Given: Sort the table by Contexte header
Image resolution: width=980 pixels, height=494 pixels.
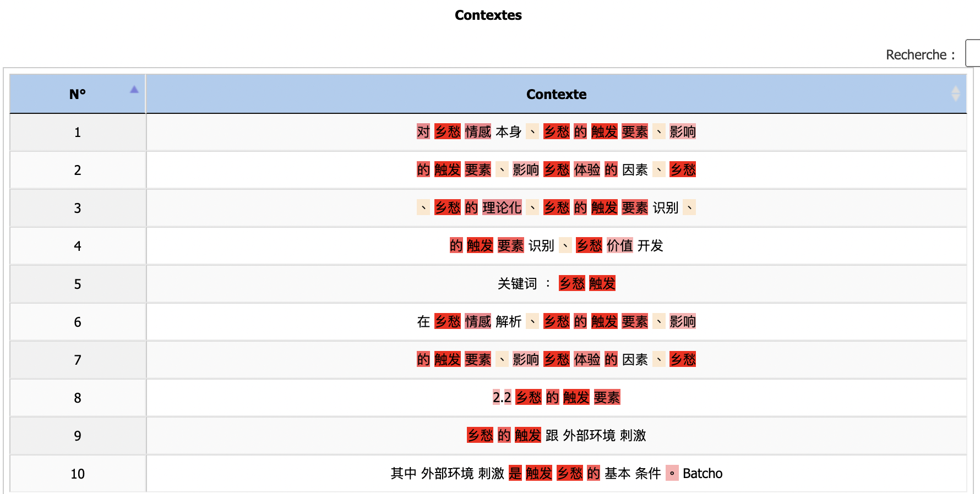Looking at the screenshot, I should 556,94.
